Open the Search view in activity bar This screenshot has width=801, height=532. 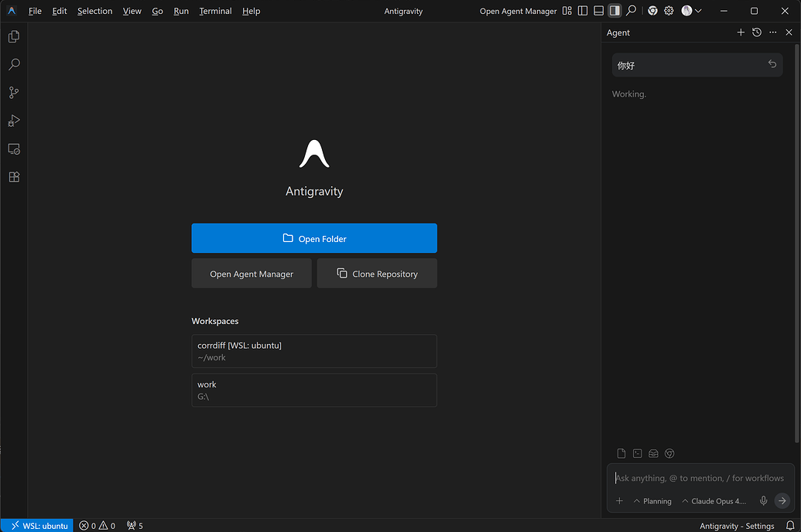14,64
